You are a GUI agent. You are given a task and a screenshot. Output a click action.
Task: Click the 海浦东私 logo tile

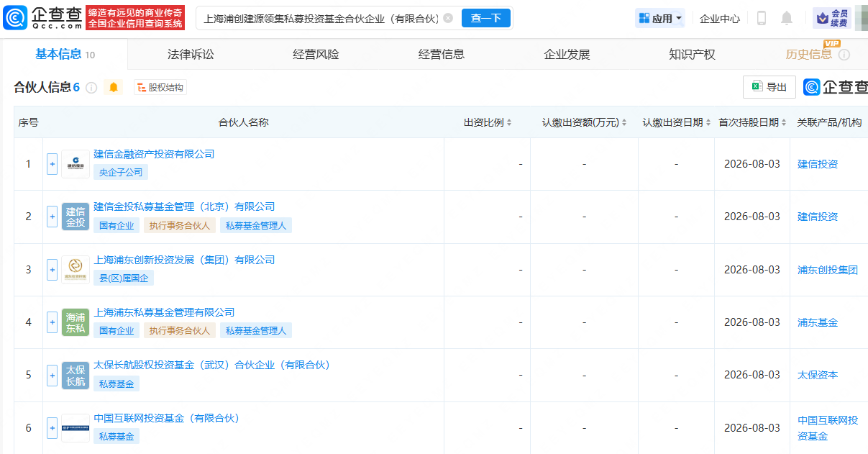click(76, 322)
